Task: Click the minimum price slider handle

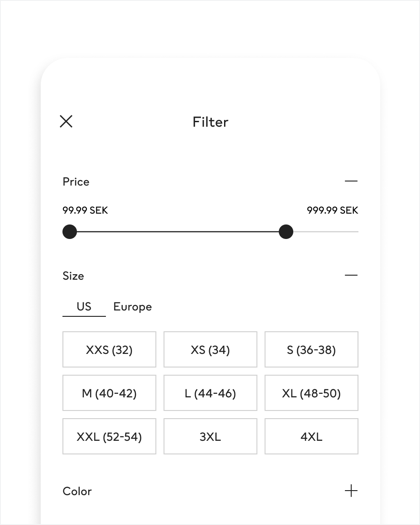Action: (70, 232)
